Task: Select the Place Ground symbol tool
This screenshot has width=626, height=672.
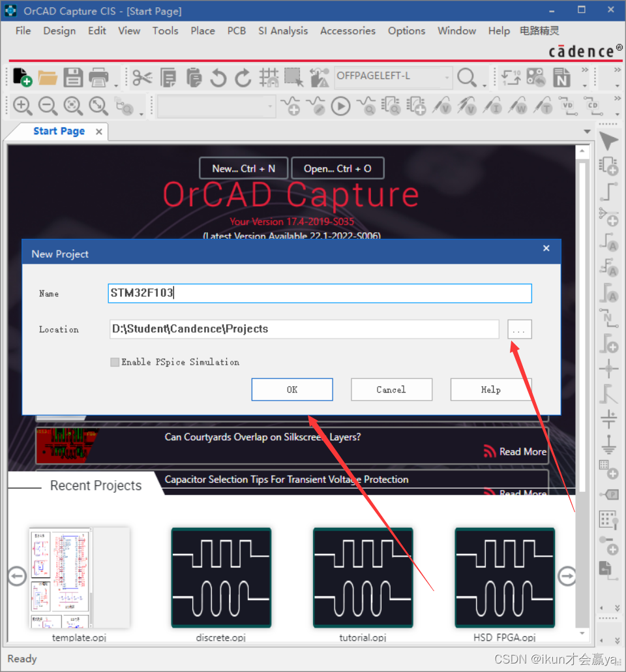Action: pos(608,444)
